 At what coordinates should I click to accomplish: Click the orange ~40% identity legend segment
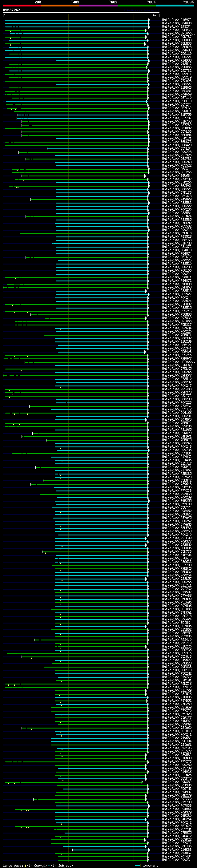click(x=60, y=6)
